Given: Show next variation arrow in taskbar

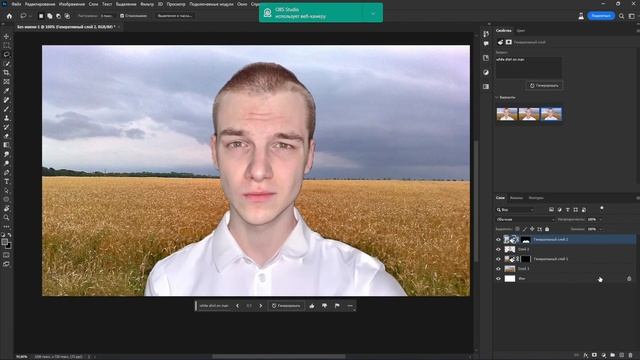Looking at the screenshot, I should [x=261, y=306].
